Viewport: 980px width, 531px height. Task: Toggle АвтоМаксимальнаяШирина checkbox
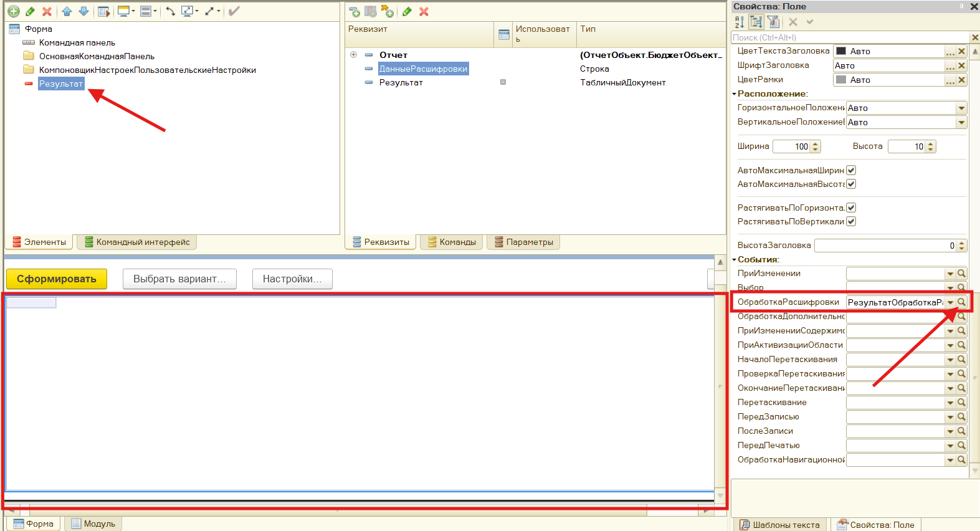(851, 170)
